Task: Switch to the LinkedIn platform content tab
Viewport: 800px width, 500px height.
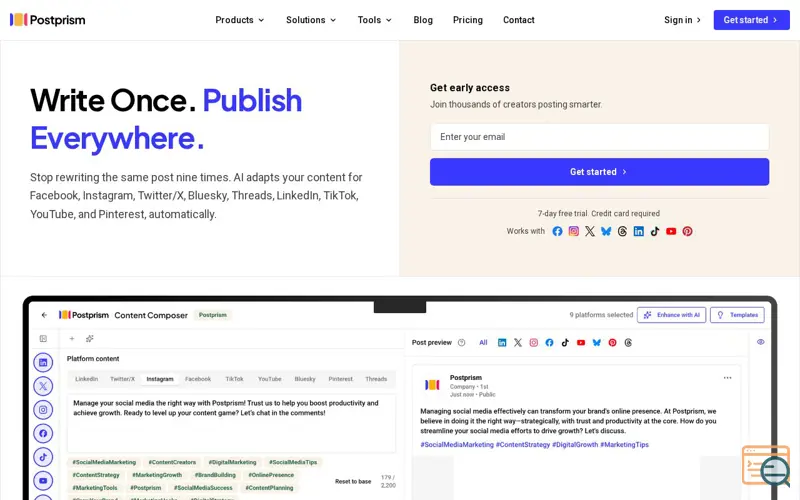Action: (87, 379)
